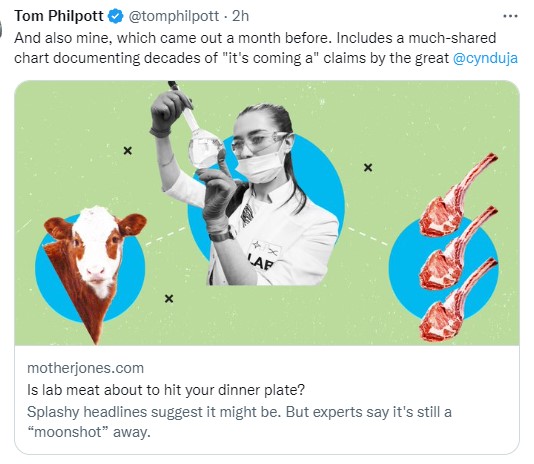Click the LAB badge on the scientist's coat
534x464 pixels.
(x=263, y=256)
